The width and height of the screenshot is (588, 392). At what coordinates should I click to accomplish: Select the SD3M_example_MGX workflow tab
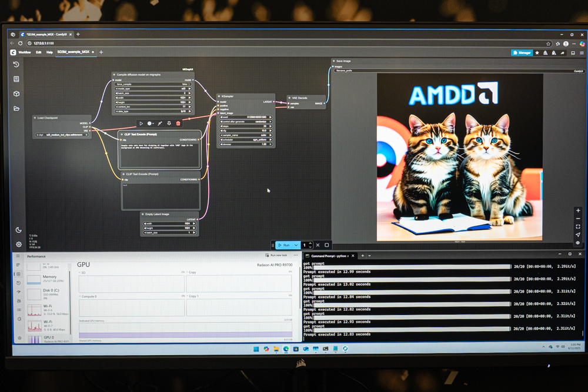(75, 52)
